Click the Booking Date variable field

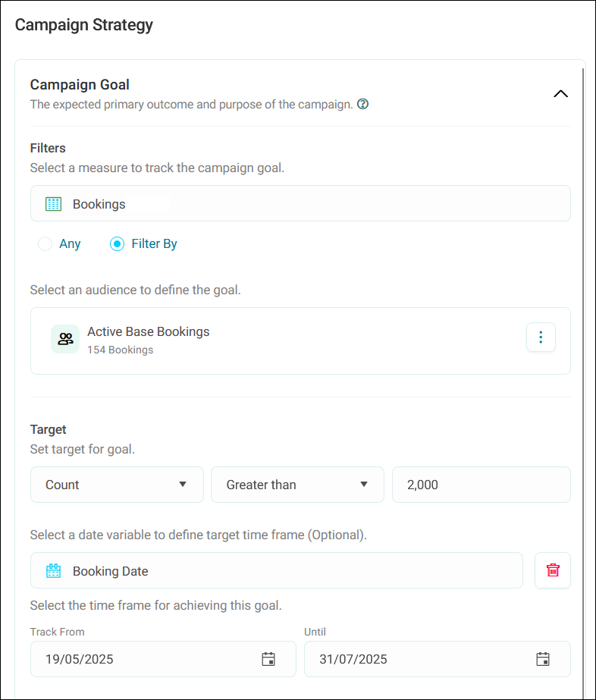(276, 570)
